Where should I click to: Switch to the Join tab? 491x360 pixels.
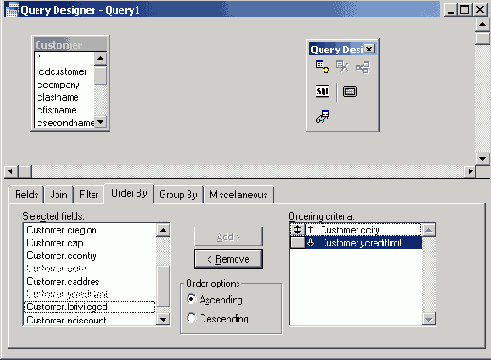(x=59, y=194)
